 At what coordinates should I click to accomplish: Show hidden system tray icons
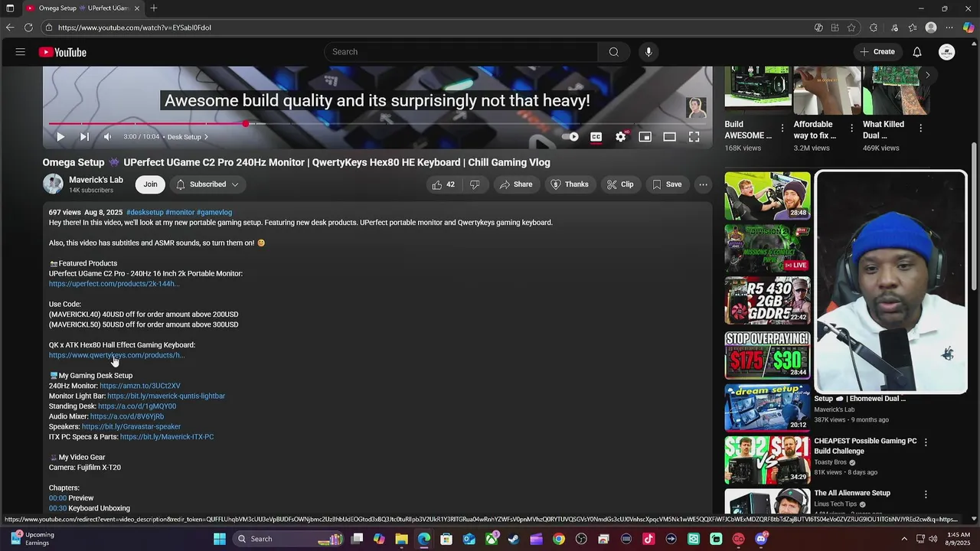904,539
